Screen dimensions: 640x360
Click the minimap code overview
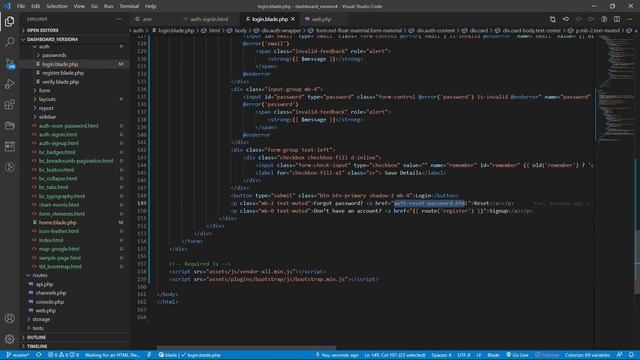pyautogui.click(x=615, y=90)
